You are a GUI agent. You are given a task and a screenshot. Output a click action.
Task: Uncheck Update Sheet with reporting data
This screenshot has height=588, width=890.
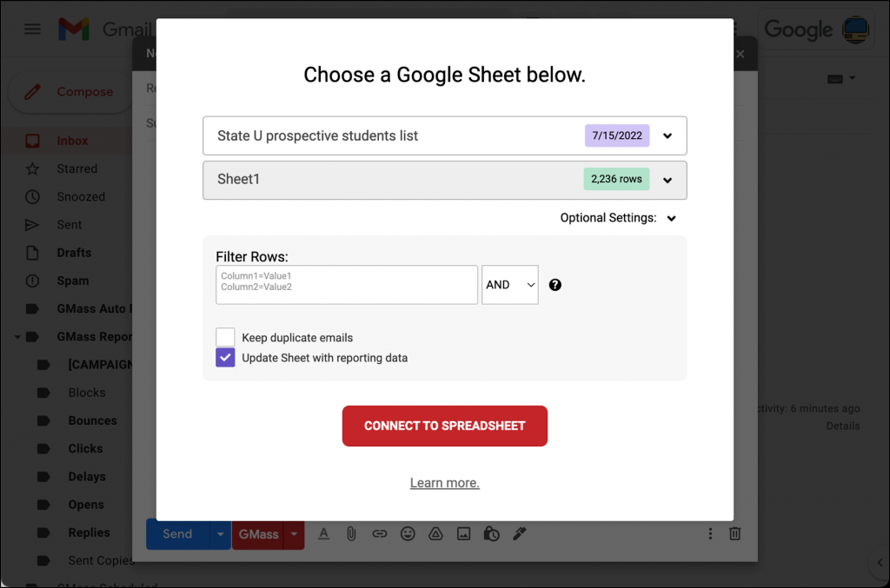point(225,357)
